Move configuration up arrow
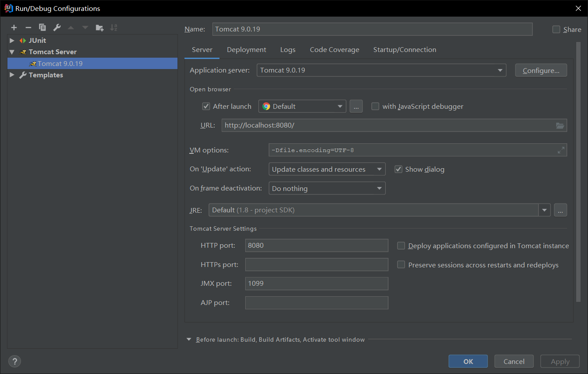The width and height of the screenshot is (588, 374). point(71,28)
